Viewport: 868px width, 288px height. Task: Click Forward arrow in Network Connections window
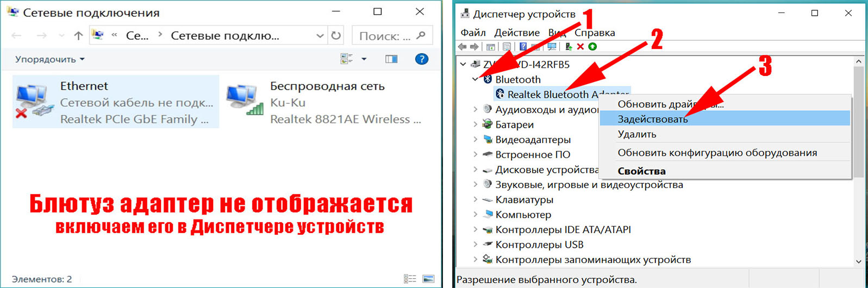point(41,35)
